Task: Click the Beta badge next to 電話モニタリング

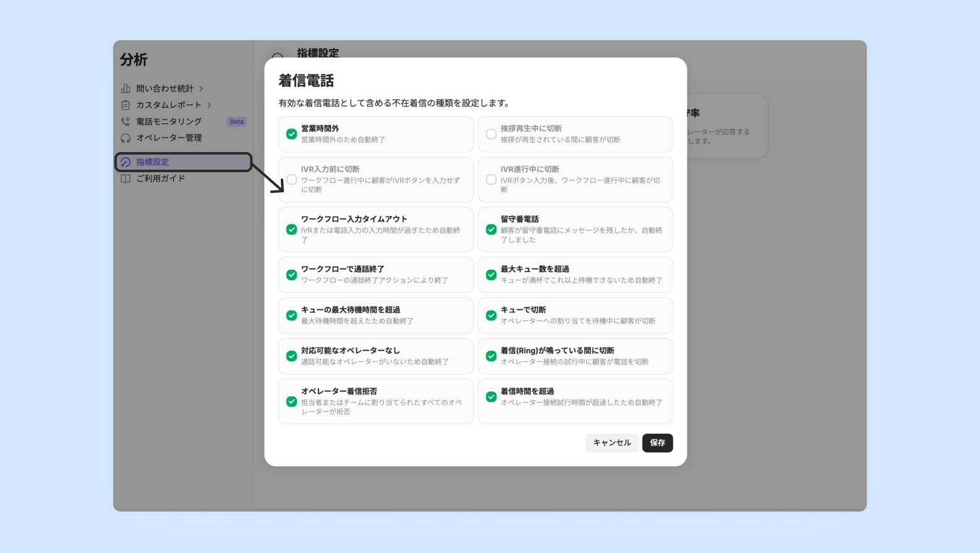Action: [237, 122]
